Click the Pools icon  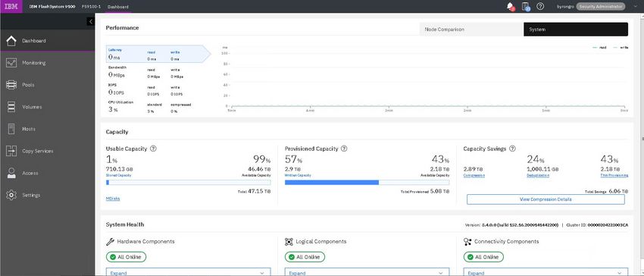coord(11,85)
